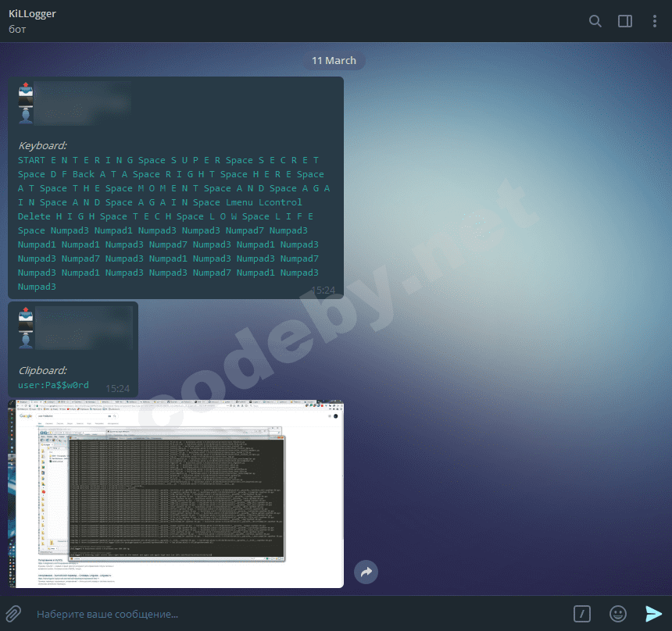Click the attach file paperclip icon
The width and height of the screenshot is (672, 631).
[13, 614]
